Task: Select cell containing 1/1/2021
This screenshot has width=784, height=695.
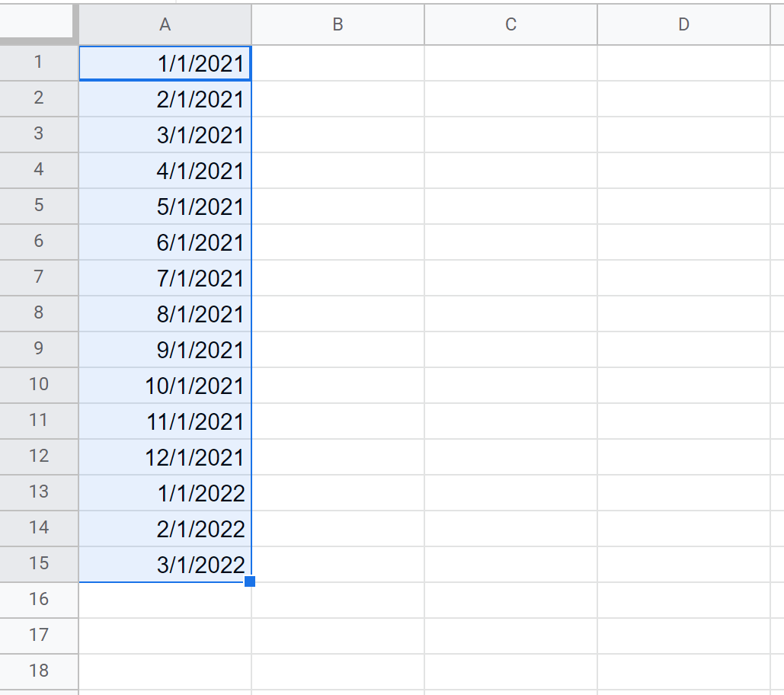Action: [x=165, y=63]
